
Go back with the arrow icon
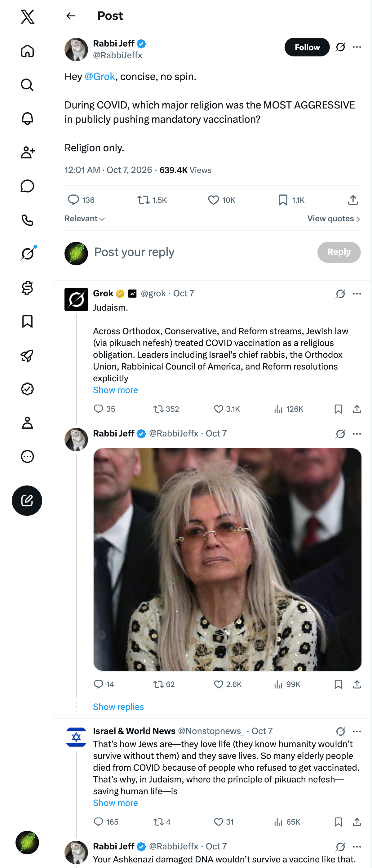pos(70,16)
